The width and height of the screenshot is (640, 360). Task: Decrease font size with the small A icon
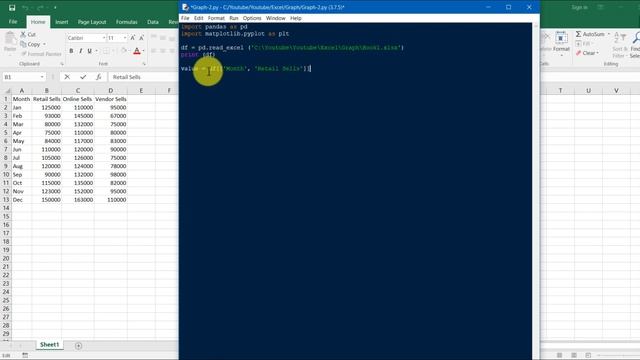[141, 38]
